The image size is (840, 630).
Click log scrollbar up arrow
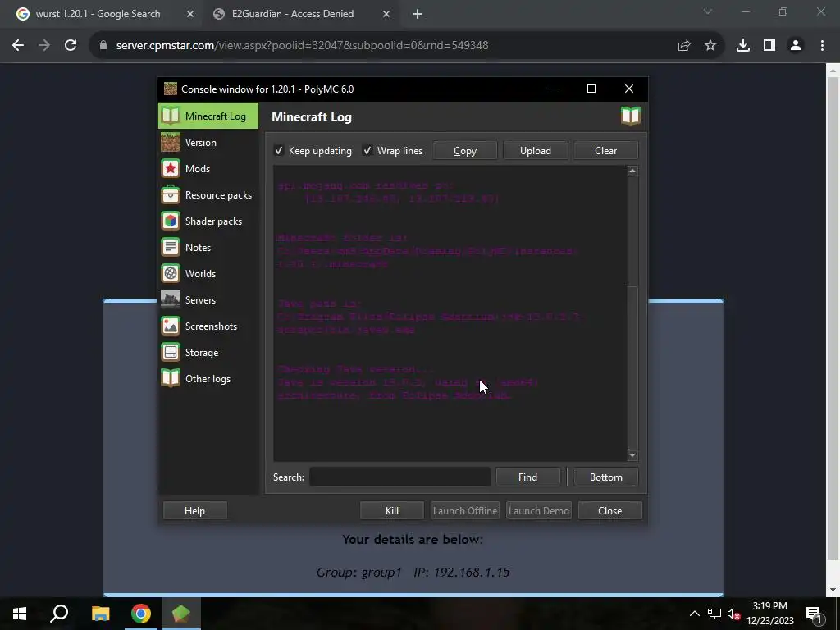632,171
